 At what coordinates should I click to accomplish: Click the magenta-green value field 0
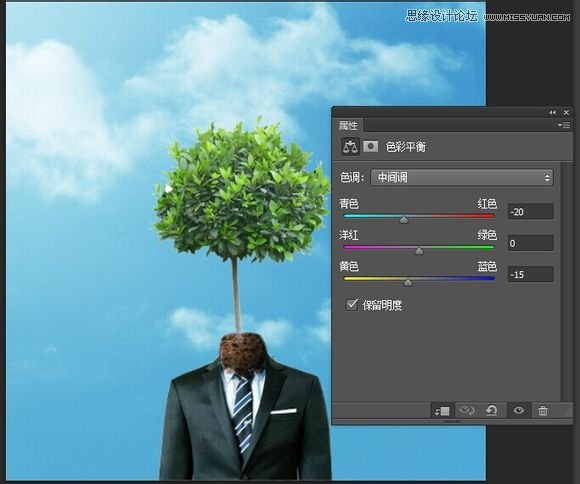(531, 243)
